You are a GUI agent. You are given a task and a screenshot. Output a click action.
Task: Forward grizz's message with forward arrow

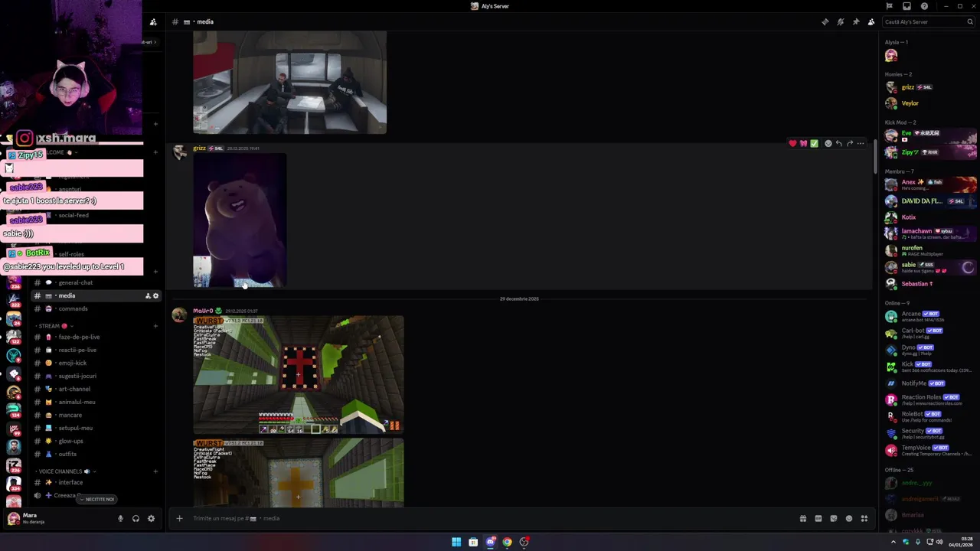(849, 143)
